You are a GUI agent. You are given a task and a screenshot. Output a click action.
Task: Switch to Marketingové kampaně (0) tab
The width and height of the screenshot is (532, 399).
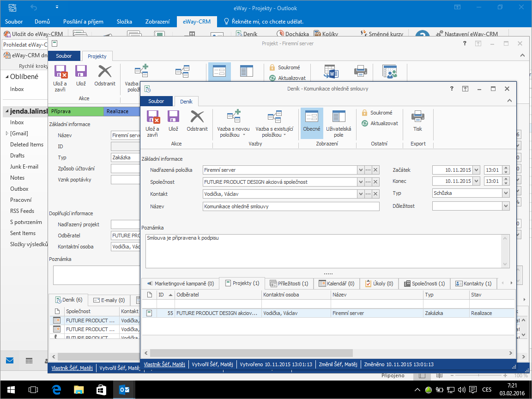click(x=181, y=283)
